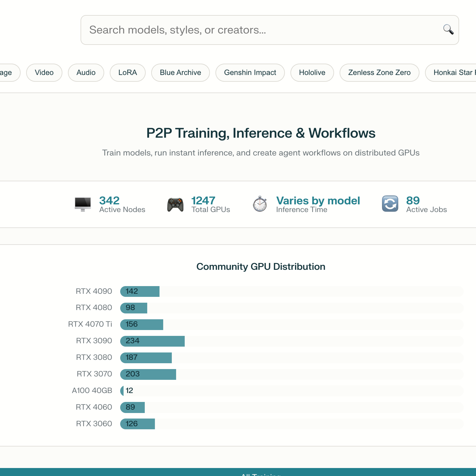The width and height of the screenshot is (476, 476).
Task: Select the Audio category chip
Action: [86, 73]
